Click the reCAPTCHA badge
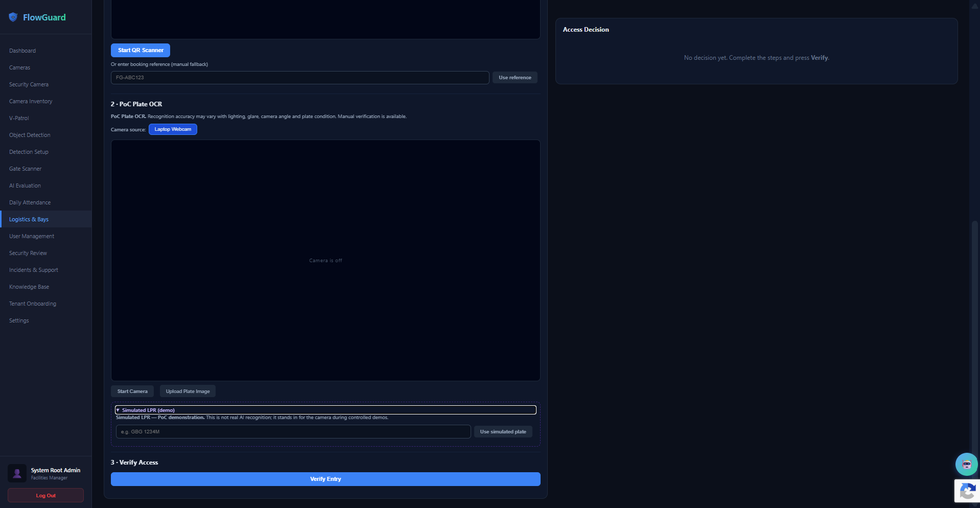Image resolution: width=980 pixels, height=508 pixels. coord(967,491)
